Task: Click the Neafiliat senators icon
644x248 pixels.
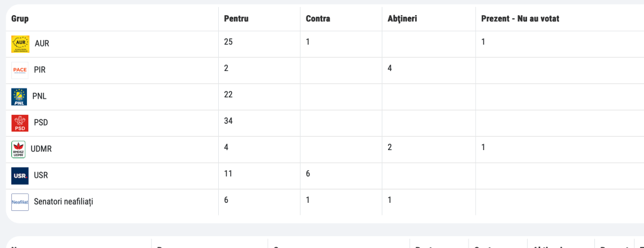Action: (x=19, y=202)
